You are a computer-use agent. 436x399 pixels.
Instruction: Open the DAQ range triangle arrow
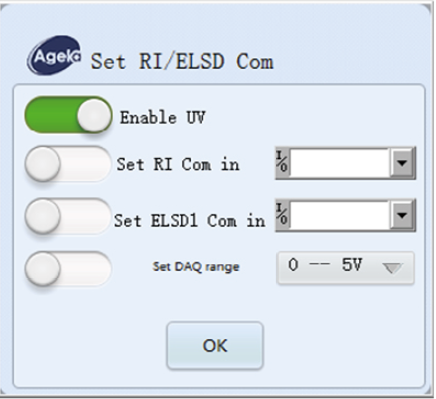click(393, 268)
